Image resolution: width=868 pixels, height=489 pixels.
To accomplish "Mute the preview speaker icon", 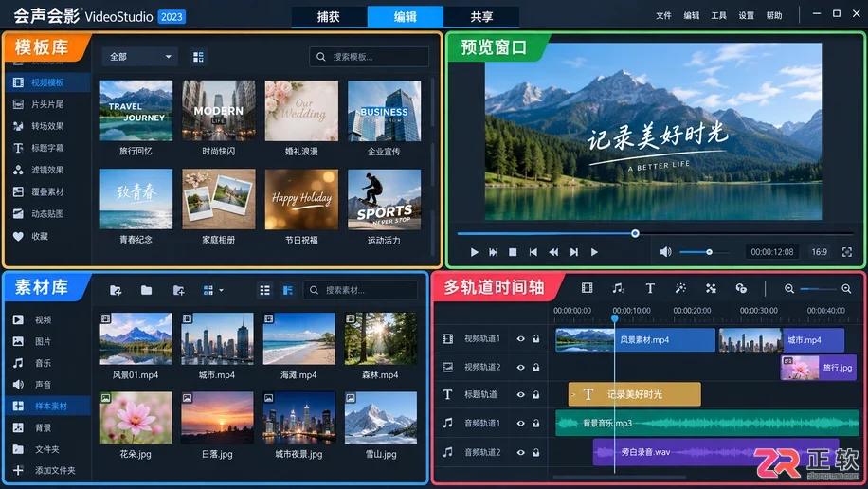I will pos(665,252).
